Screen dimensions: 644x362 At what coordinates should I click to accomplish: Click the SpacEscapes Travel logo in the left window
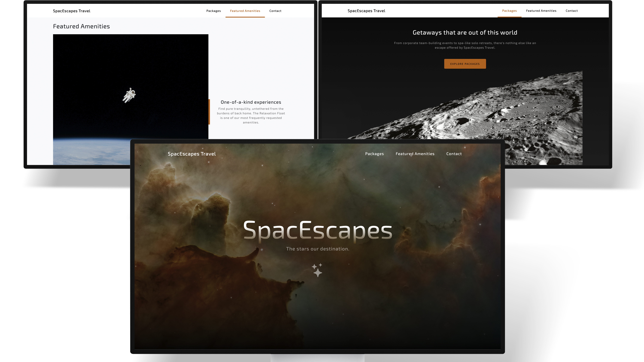coord(71,11)
